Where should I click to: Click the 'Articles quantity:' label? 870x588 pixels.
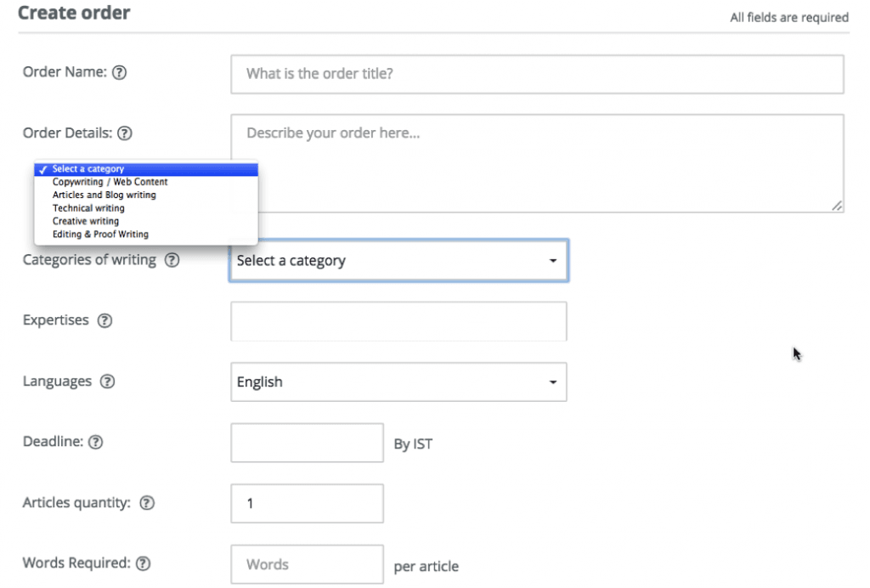point(76,503)
